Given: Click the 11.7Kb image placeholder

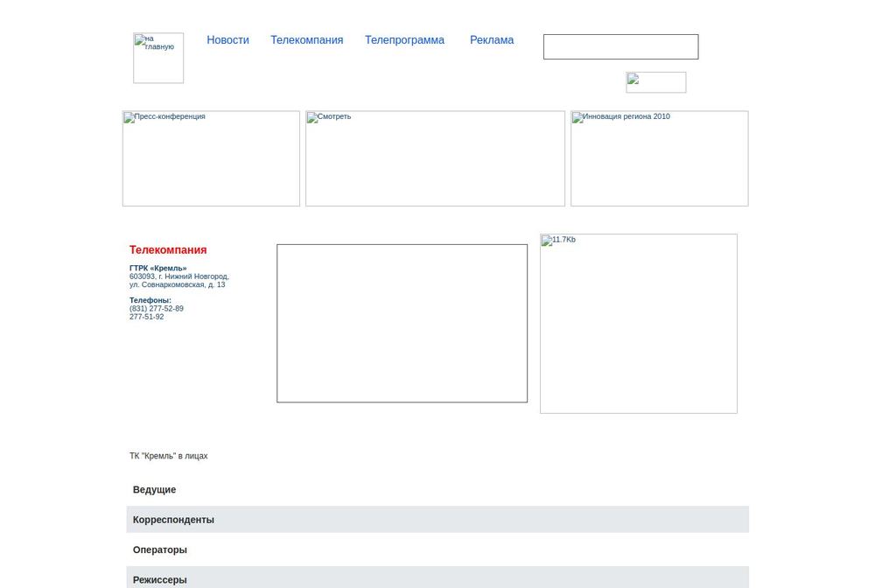Looking at the screenshot, I should [x=639, y=324].
